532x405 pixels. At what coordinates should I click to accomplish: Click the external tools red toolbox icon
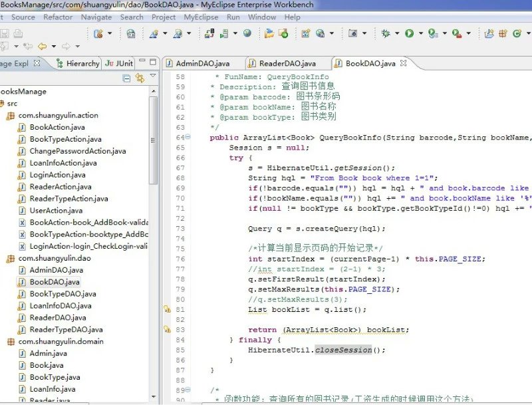click(457, 33)
